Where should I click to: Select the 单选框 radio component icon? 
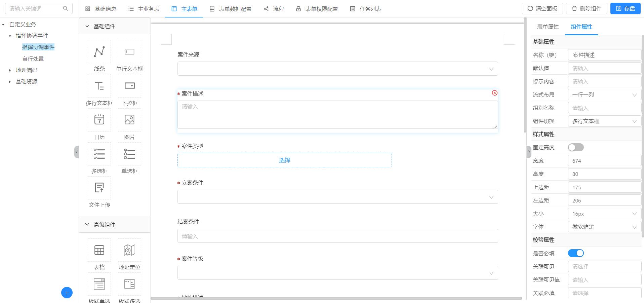(x=129, y=154)
